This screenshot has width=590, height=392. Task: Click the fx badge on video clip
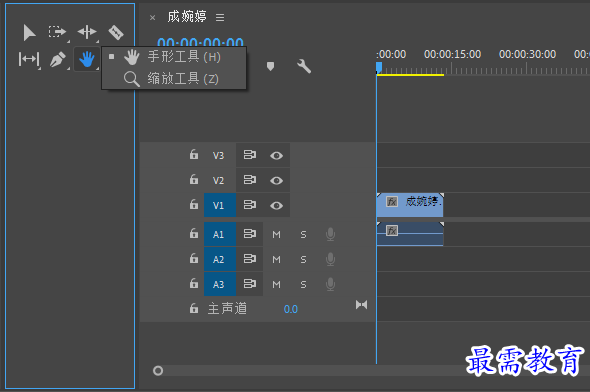[x=392, y=202]
